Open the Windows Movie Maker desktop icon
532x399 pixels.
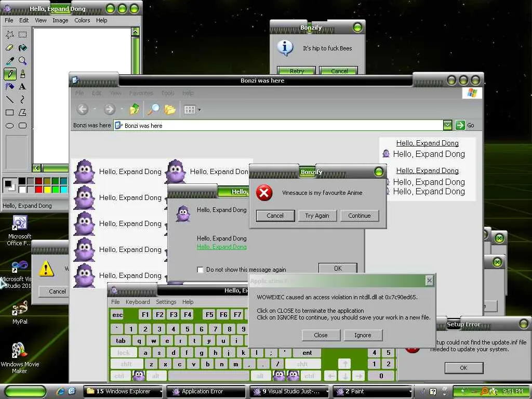click(x=19, y=357)
